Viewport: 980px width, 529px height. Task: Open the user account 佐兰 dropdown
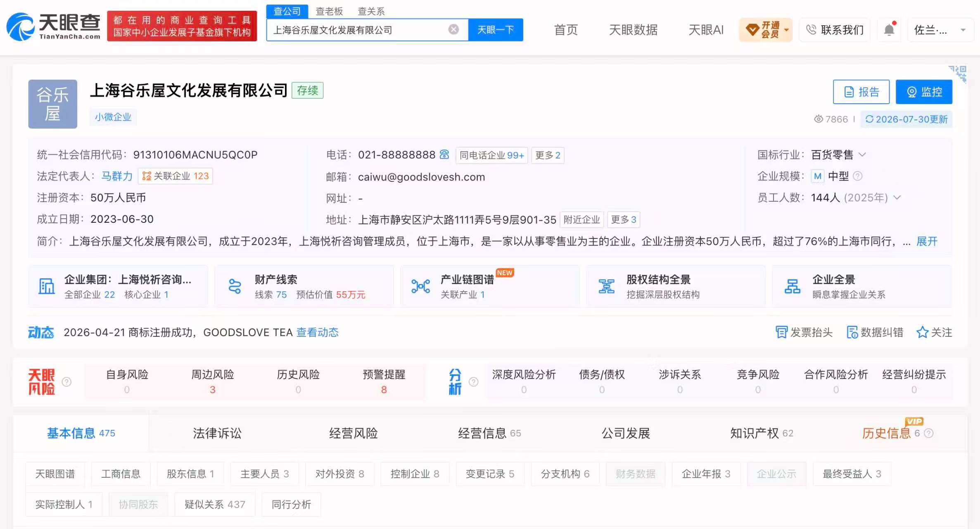[x=941, y=30]
